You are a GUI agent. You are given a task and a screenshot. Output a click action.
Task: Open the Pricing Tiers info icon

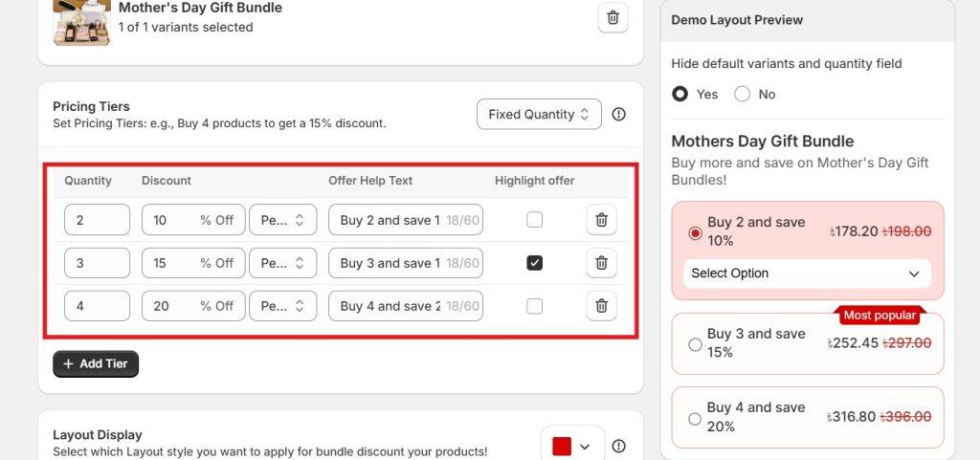tap(619, 114)
